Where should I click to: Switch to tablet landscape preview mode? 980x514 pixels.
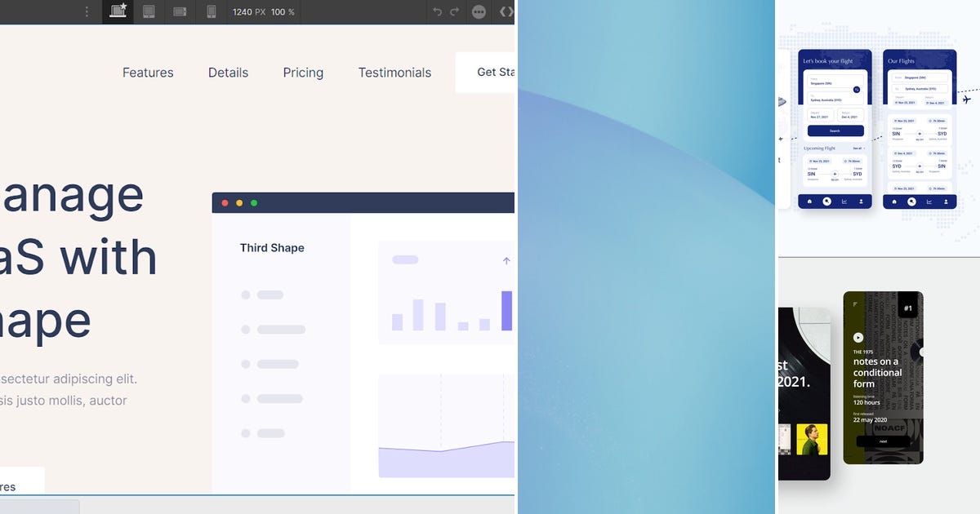[180, 11]
